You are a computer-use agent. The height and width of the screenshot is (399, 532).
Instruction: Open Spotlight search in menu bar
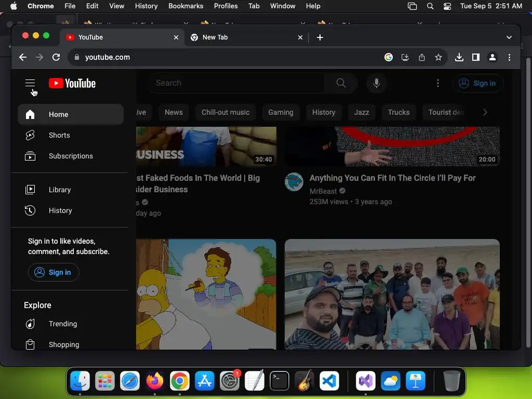[x=430, y=6]
